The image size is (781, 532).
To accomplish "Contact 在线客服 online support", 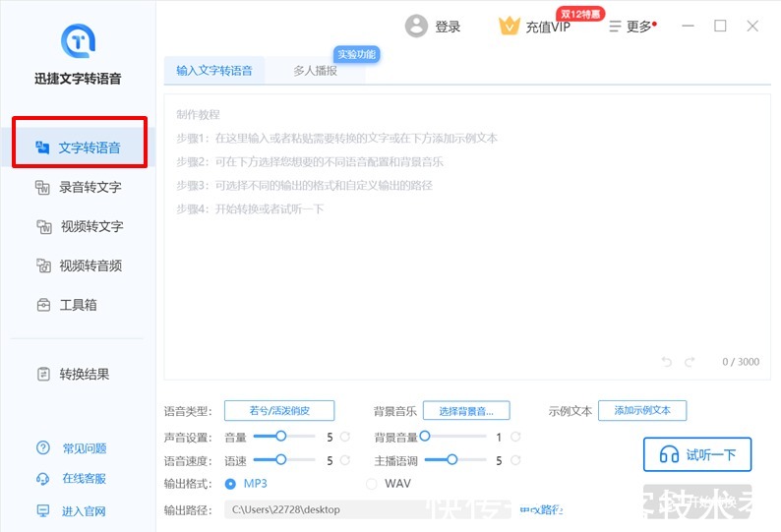I will tap(71, 479).
